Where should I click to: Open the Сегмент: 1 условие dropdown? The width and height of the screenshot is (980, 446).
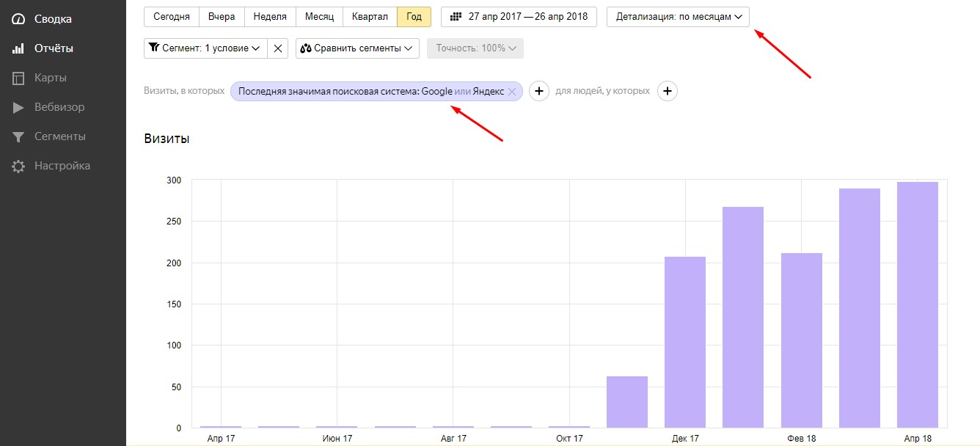coord(205,48)
